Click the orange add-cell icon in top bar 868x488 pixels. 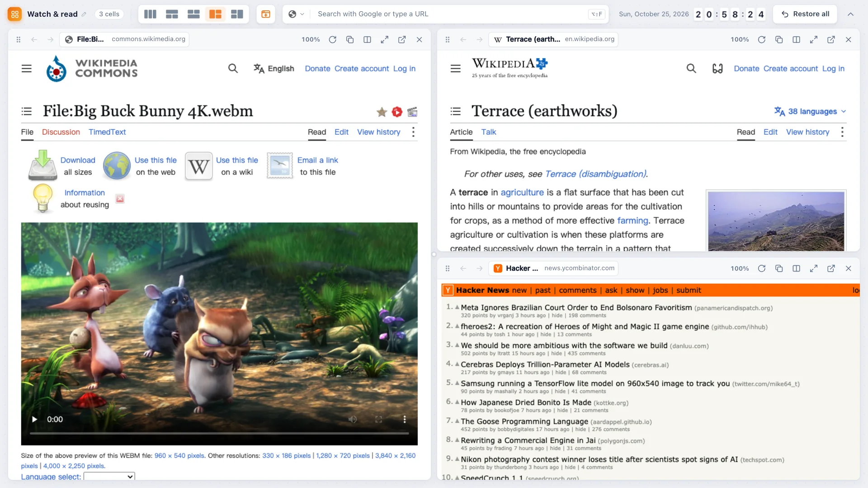pyautogui.click(x=266, y=14)
